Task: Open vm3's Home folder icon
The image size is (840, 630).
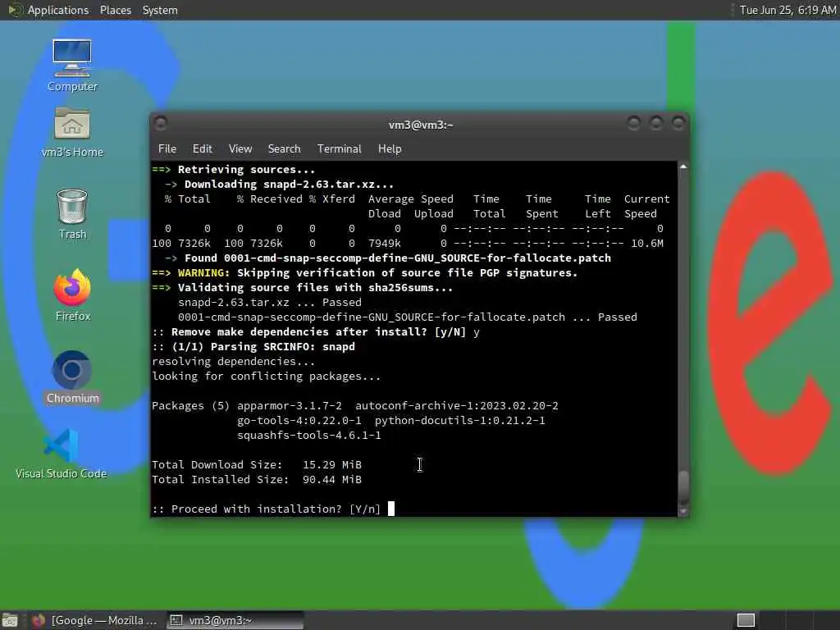Action: [72, 132]
